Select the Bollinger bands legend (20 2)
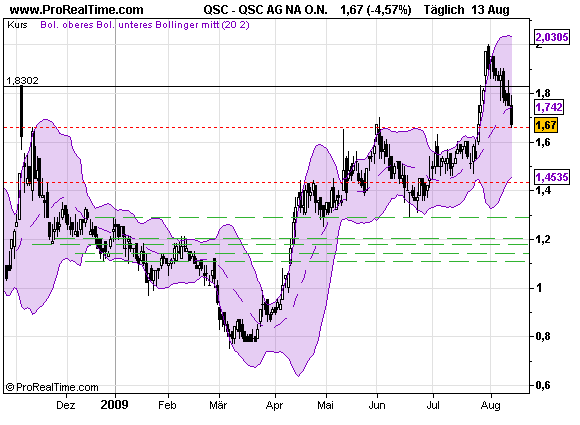Screen dimensions: 580x425 pos(145,25)
